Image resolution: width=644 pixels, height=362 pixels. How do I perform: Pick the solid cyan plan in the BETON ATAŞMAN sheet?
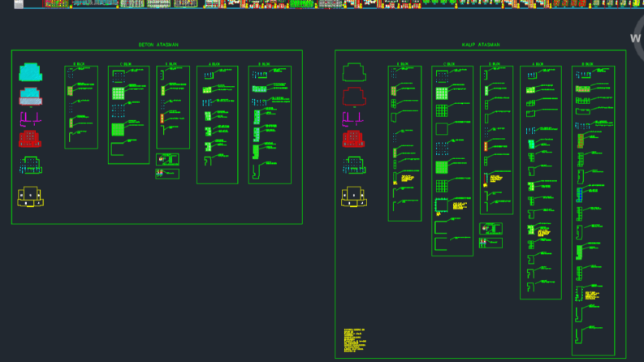pyautogui.click(x=30, y=72)
